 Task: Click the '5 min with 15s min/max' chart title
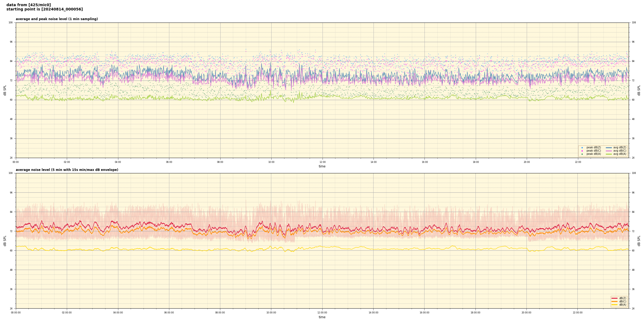[67, 170]
